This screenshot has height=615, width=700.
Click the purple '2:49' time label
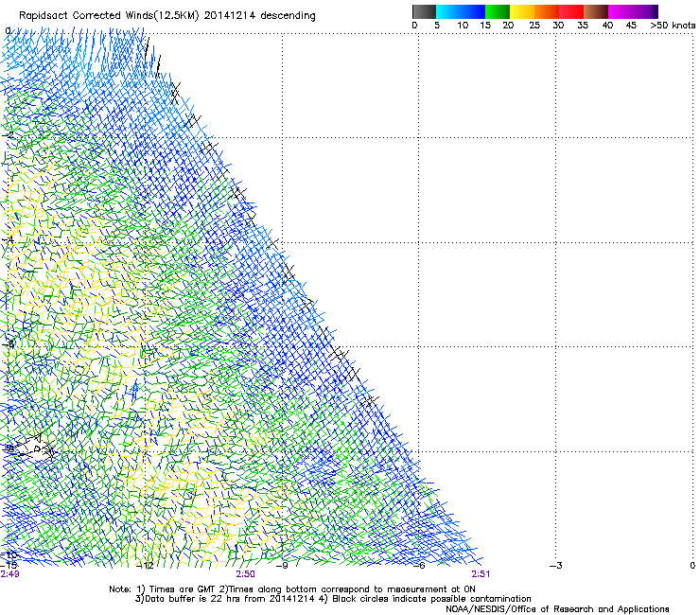coord(9,574)
